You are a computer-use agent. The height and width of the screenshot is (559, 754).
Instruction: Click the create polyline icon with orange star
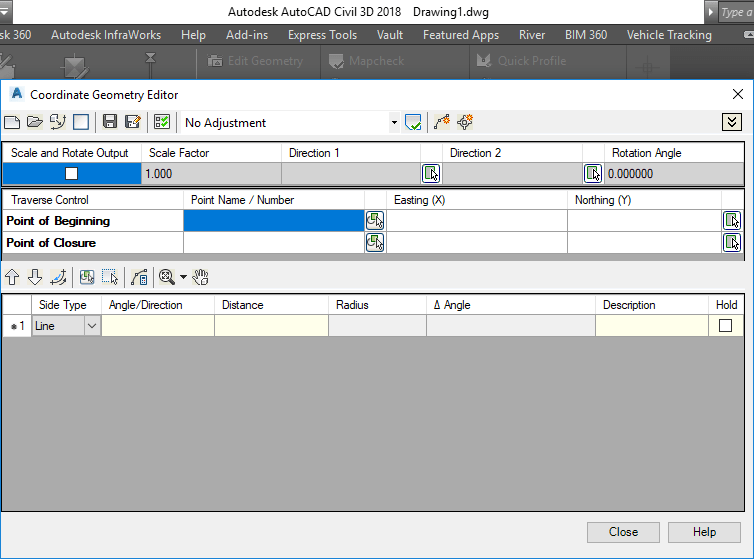coord(441,122)
